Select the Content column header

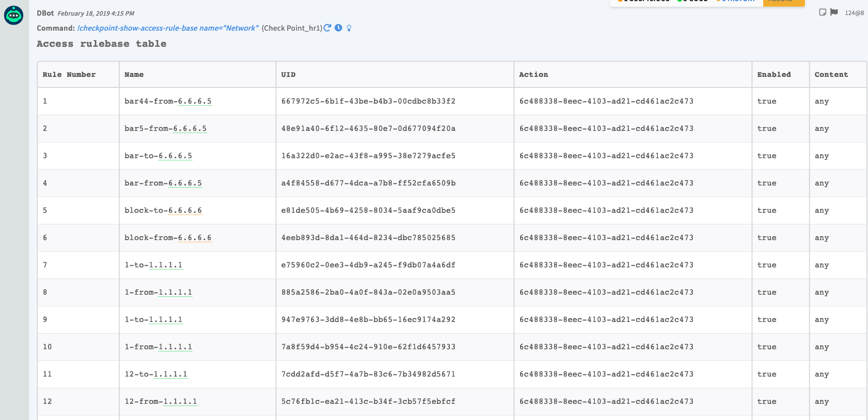pyautogui.click(x=831, y=75)
